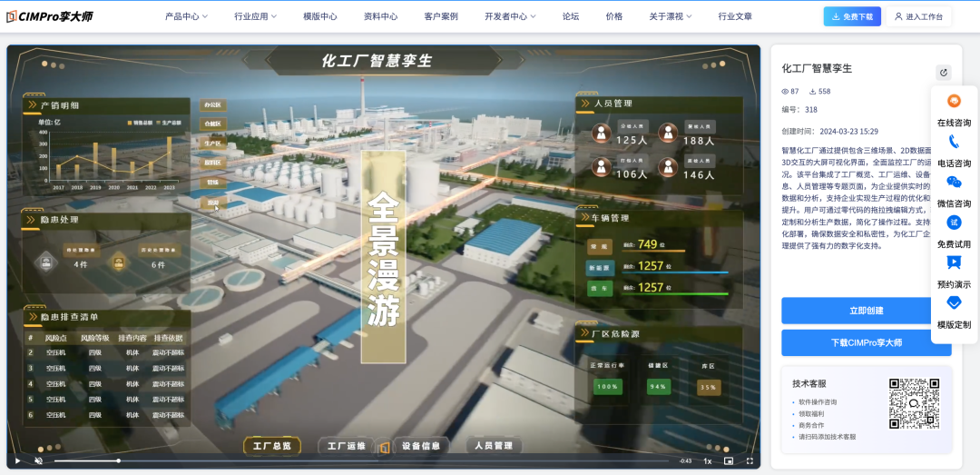Screen dimensions: 980x475
Task: Enter fullscreen video mode
Action: (750, 461)
